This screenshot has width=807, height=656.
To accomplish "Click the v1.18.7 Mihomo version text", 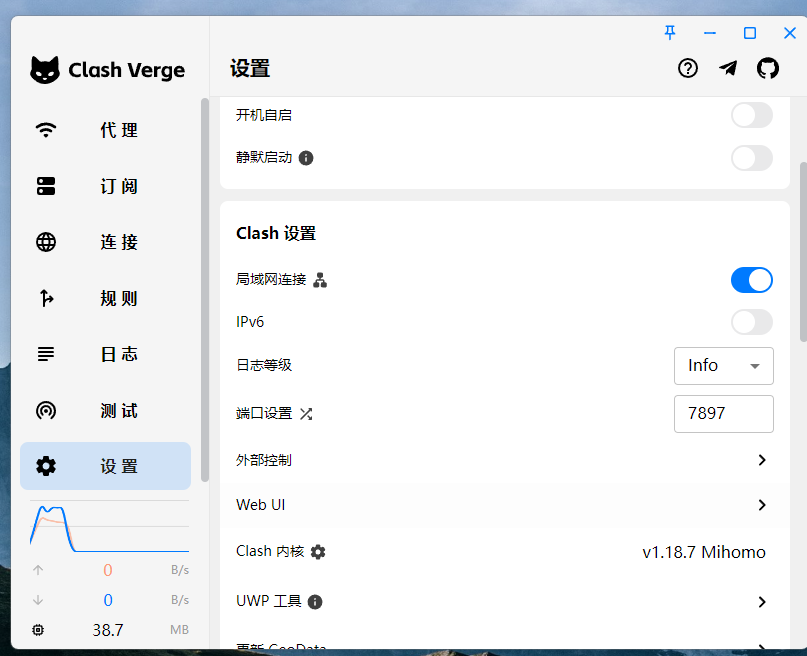I will (x=704, y=552).
